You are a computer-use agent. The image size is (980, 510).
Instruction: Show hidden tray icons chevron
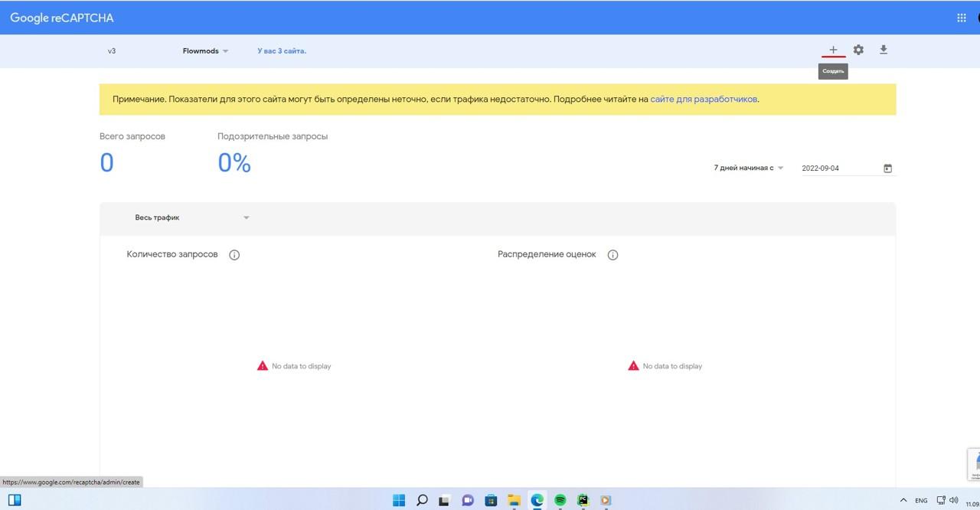pyautogui.click(x=903, y=500)
